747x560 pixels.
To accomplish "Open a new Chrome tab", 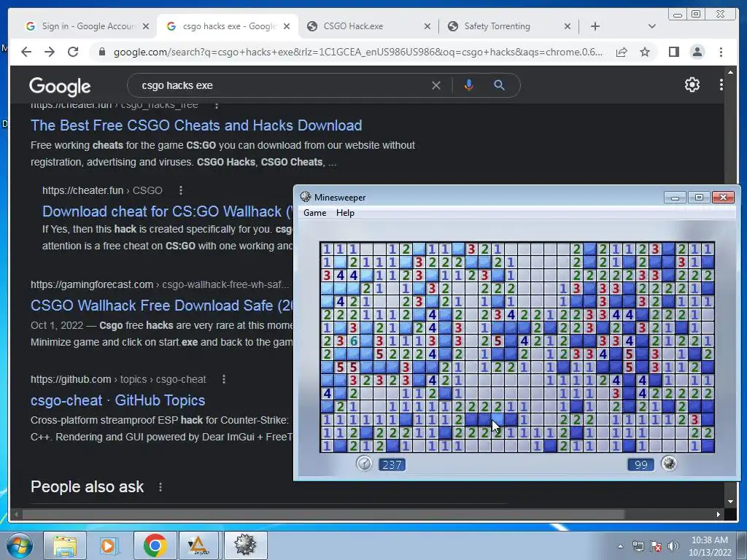I will pos(595,26).
